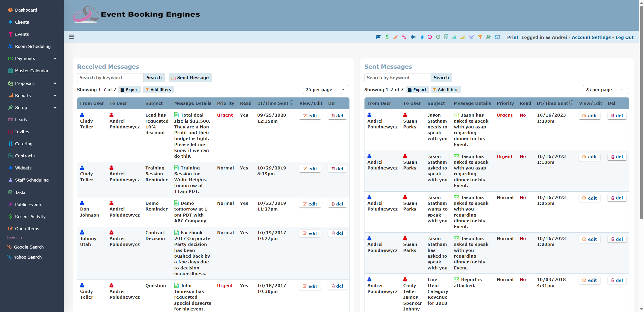Go to Staff Scheduling in the sidebar
The image size is (644, 312).
pyautogui.click(x=32, y=180)
